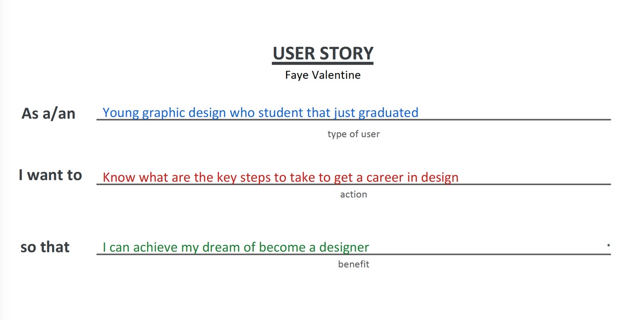Viewport: 644px width, 320px height.
Task: Click the "benefit" caption
Action: click(353, 264)
